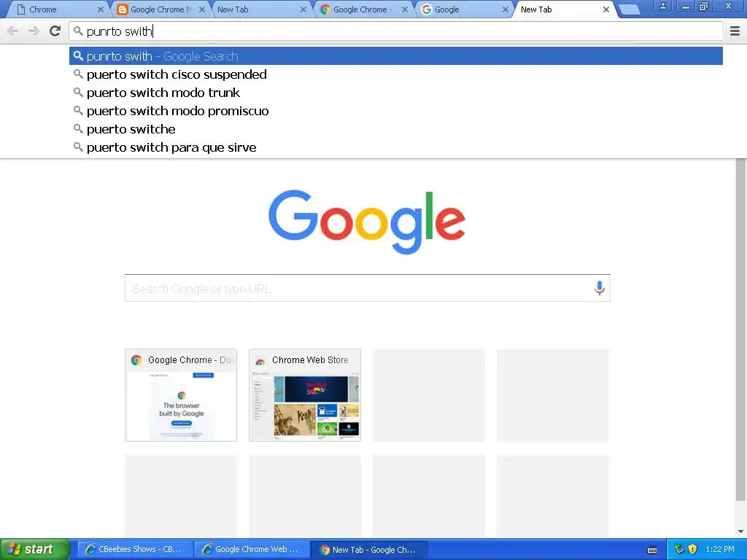Click the 1:22 PM system clock

(720, 549)
